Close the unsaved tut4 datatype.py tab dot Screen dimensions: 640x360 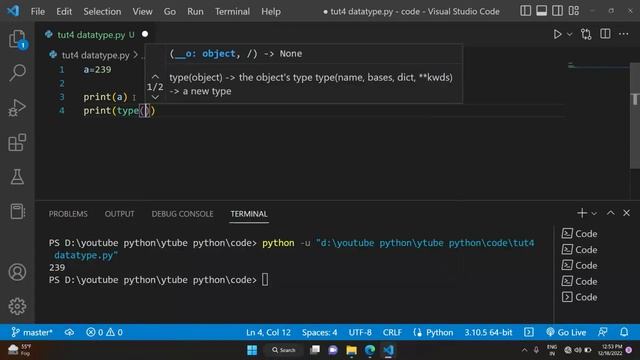pyautogui.click(x=145, y=34)
